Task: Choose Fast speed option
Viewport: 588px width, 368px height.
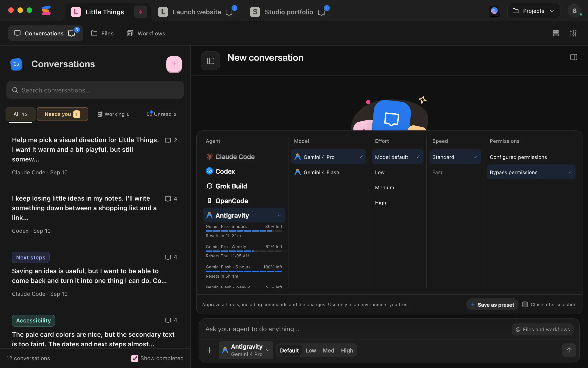Action: point(455,172)
